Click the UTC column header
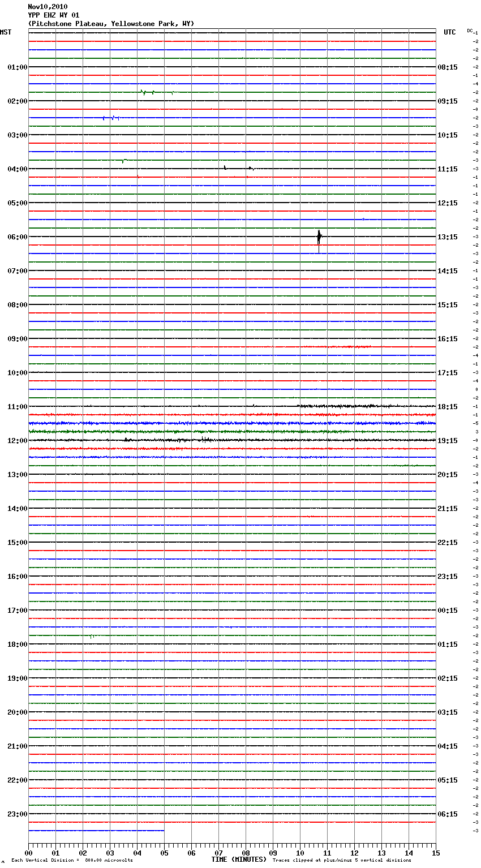The image size is (481, 868). pos(449,32)
